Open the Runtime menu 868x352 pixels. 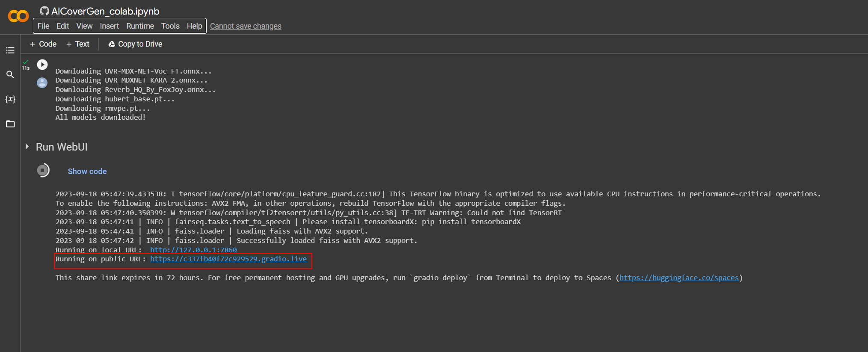[x=140, y=26]
